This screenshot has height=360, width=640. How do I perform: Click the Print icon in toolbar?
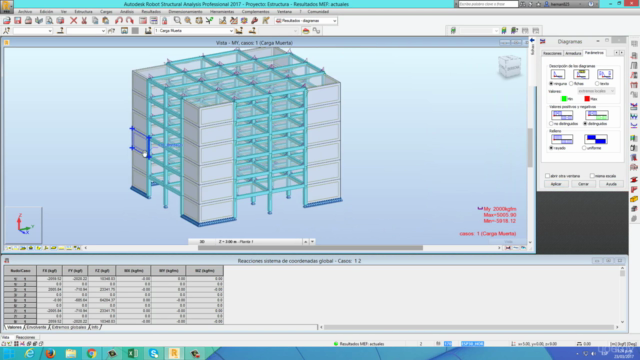(x=28, y=20)
